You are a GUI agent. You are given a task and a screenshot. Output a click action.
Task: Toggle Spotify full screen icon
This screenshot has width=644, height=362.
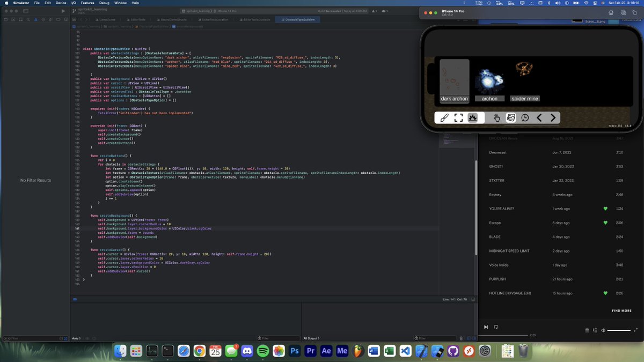click(636, 330)
